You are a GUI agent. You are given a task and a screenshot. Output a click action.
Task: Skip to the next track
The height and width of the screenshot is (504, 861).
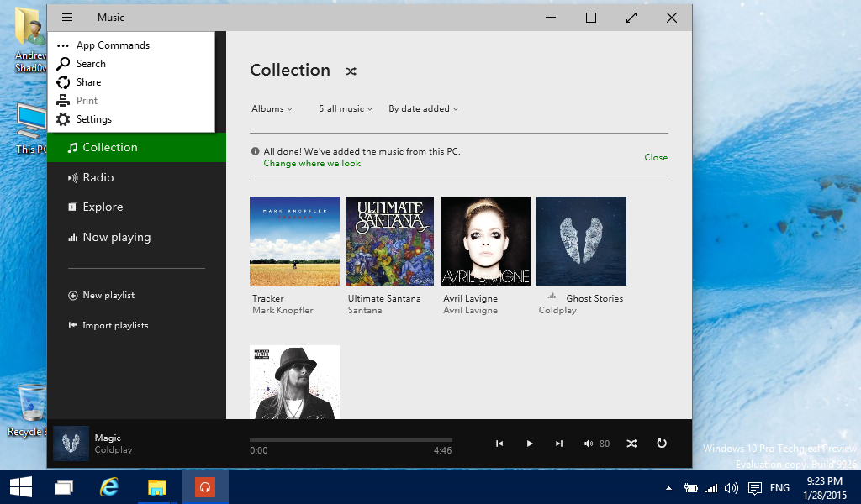[559, 444]
